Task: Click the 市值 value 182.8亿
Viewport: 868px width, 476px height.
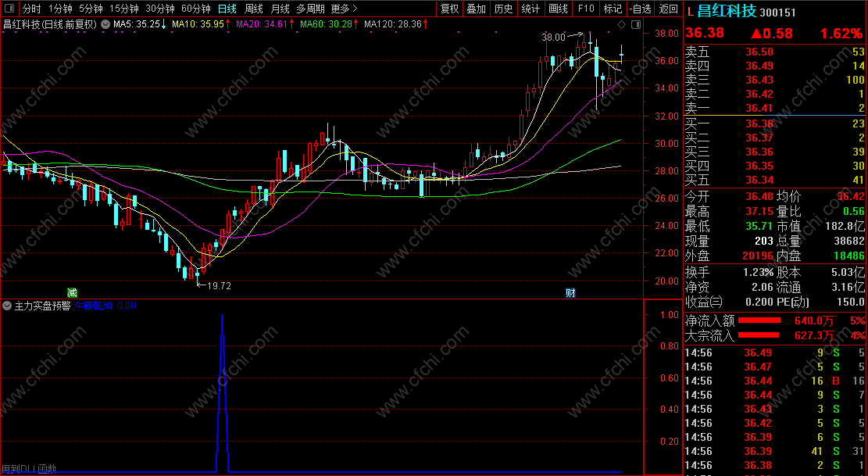Action: point(844,227)
